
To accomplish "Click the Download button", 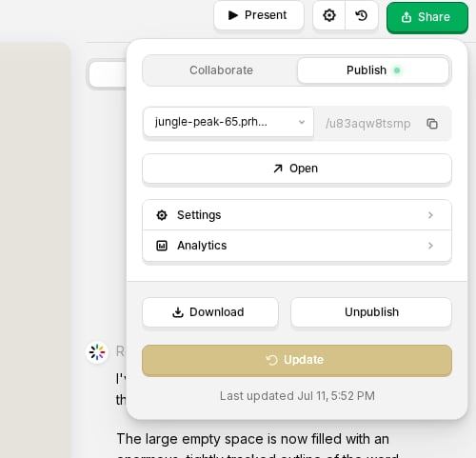I will (210, 312).
